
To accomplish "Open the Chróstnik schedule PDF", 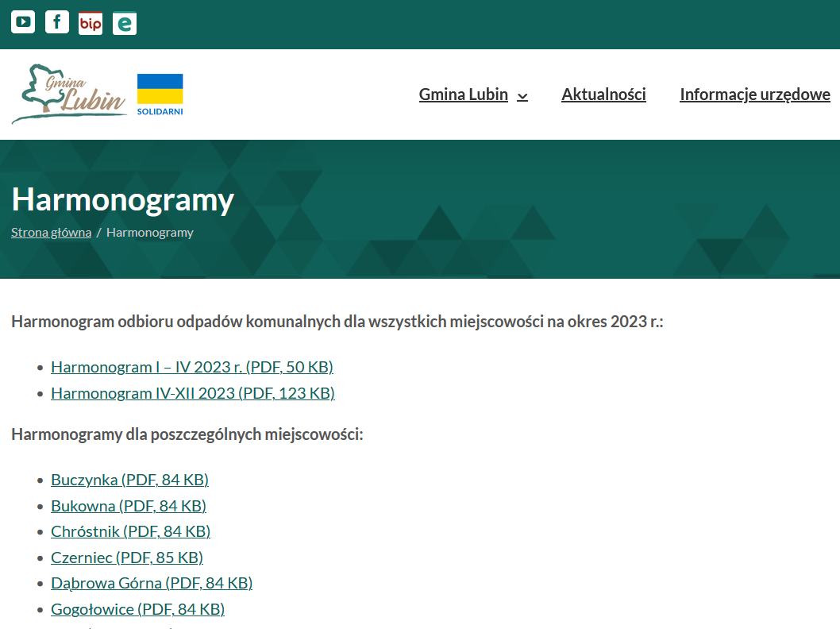I will (130, 531).
